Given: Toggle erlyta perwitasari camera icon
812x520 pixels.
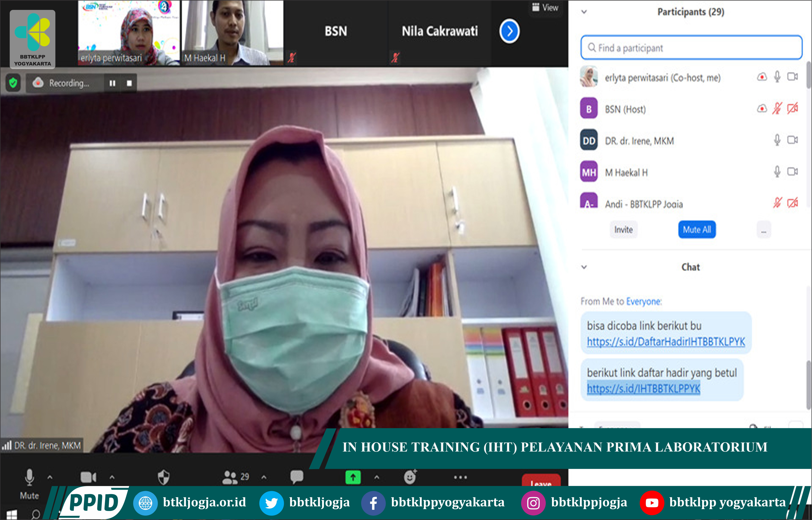Looking at the screenshot, I should (792, 77).
